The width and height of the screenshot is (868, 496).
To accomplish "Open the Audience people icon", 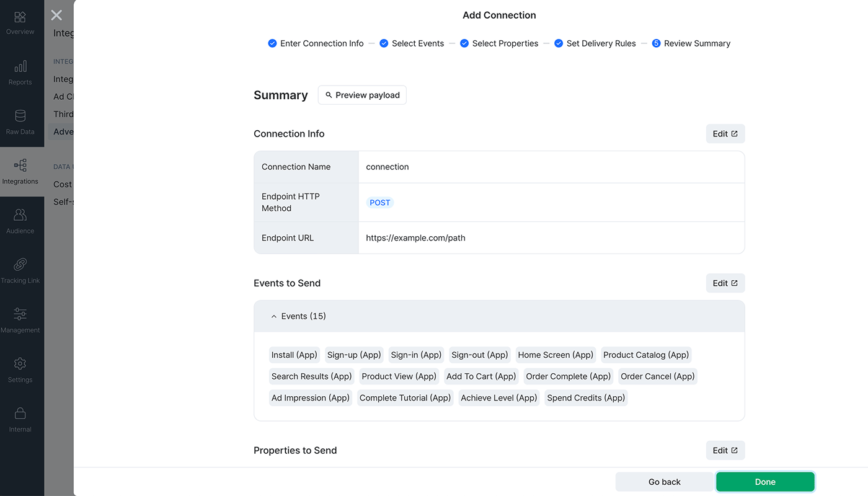I will point(20,215).
